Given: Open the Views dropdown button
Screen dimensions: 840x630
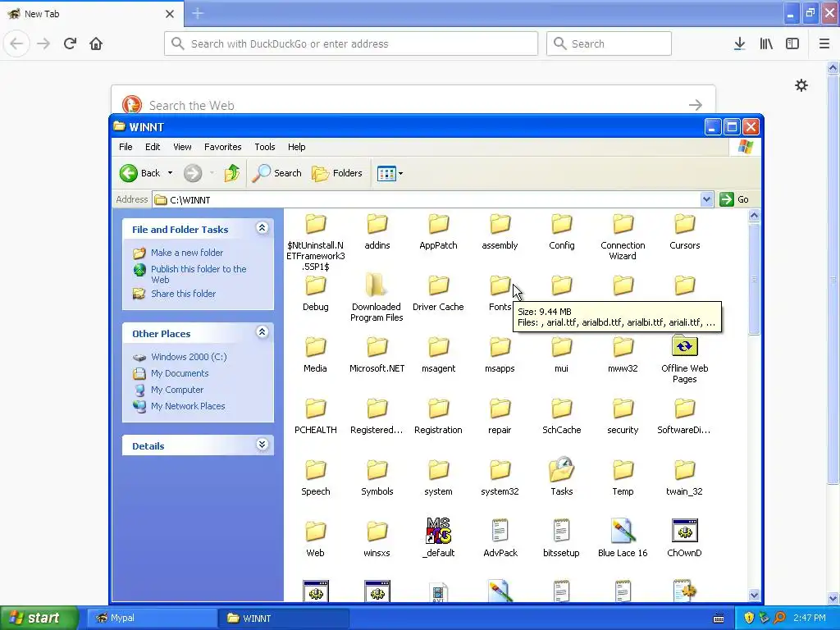Looking at the screenshot, I should click(x=390, y=173).
